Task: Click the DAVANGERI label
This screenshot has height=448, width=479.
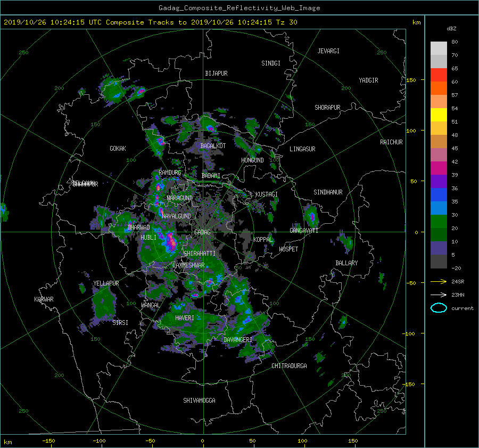Action: coord(238,340)
